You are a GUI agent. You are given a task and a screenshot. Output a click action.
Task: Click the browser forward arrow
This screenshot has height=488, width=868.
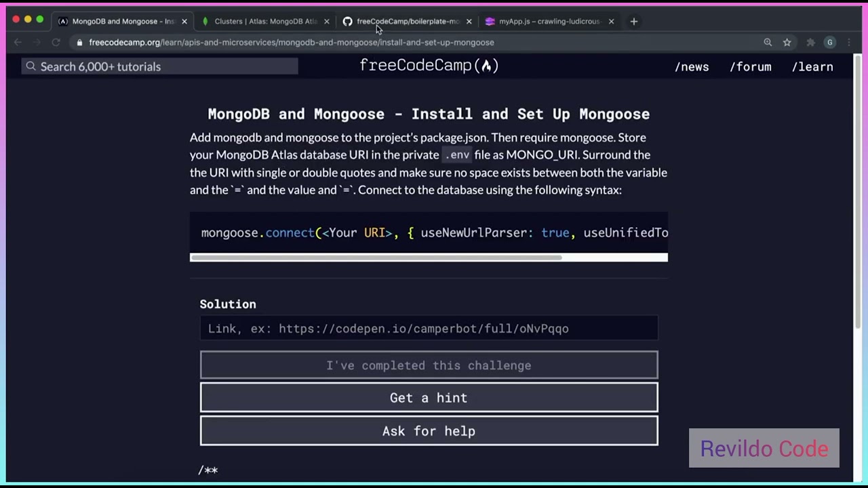37,42
